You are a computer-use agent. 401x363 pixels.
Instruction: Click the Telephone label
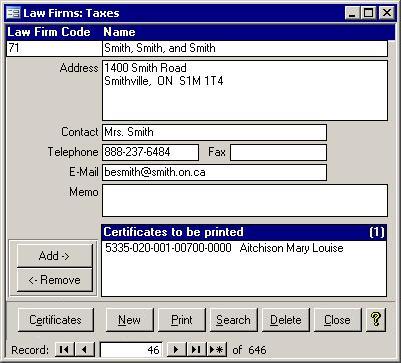pyautogui.click(x=73, y=152)
